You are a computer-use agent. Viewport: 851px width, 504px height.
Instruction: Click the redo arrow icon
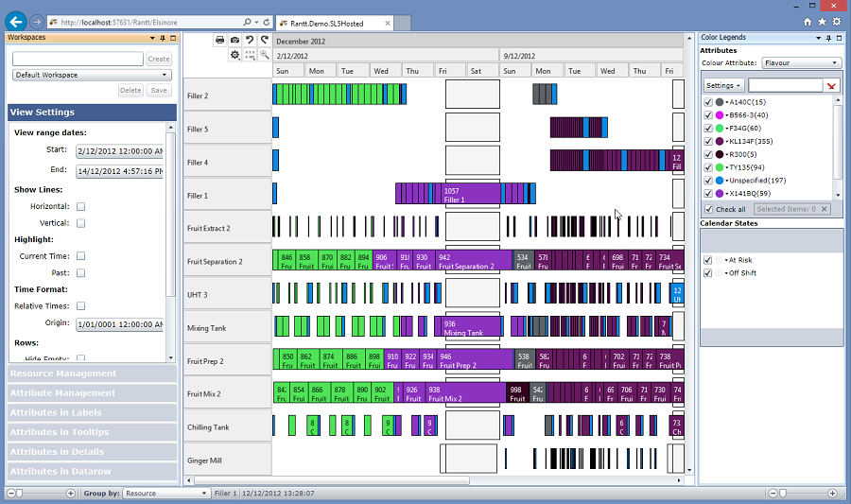[264, 40]
